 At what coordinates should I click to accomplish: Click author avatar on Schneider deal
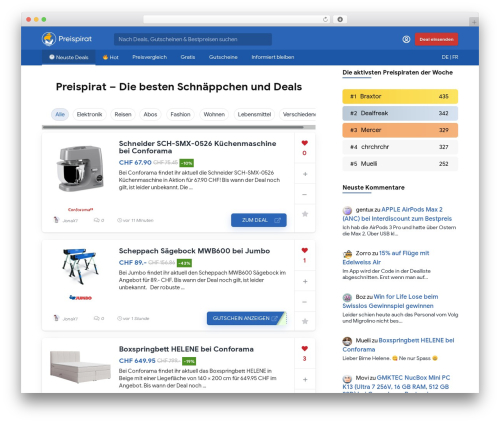pyautogui.click(x=56, y=220)
